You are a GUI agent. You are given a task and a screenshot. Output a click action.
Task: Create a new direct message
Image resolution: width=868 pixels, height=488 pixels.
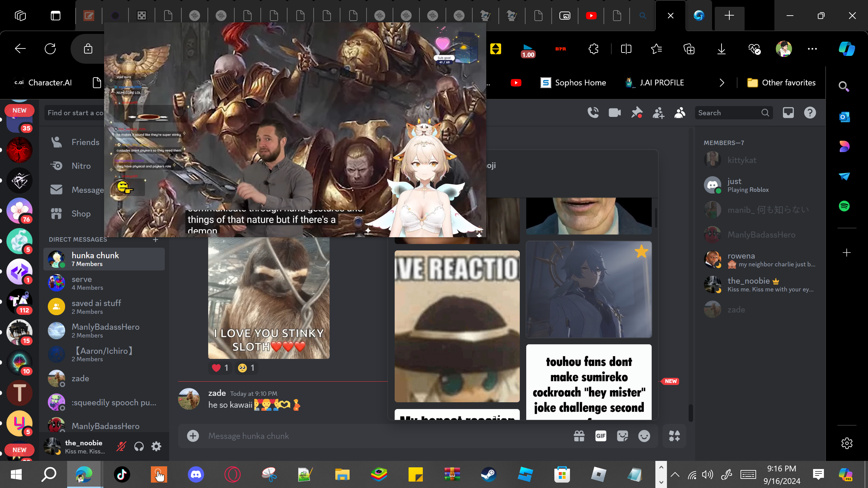156,240
